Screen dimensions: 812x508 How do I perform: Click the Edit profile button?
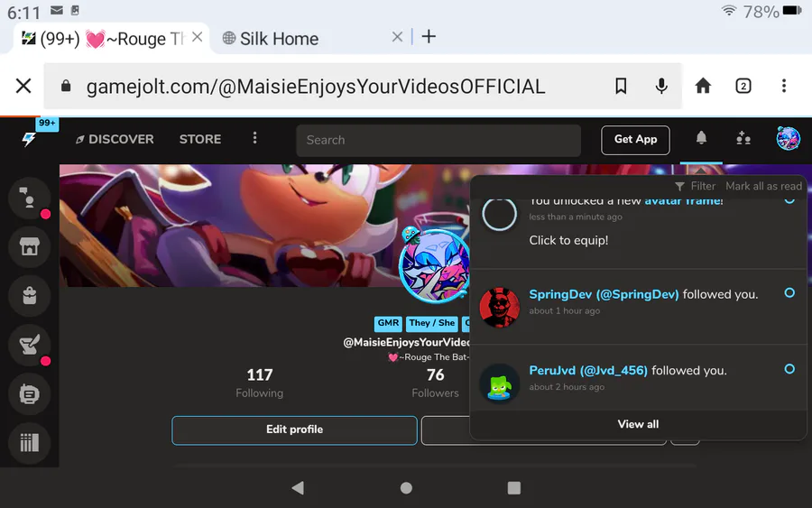pos(294,430)
